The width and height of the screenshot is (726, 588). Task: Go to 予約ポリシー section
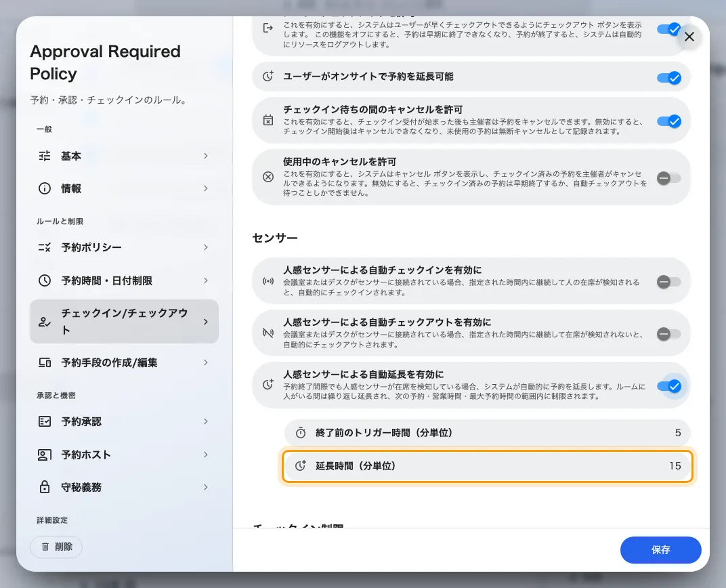pos(124,247)
